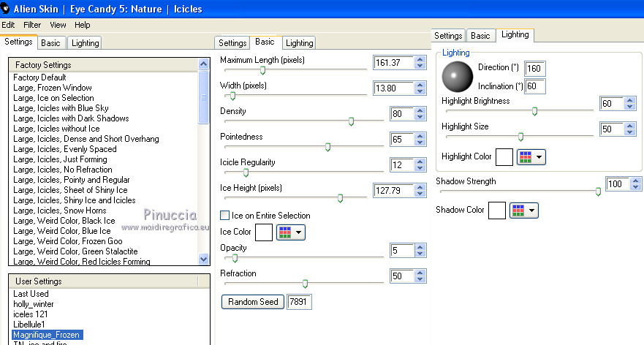This screenshot has width=644, height=345.
Task: Open the Highlight Color palette dropdown
Action: point(531,157)
